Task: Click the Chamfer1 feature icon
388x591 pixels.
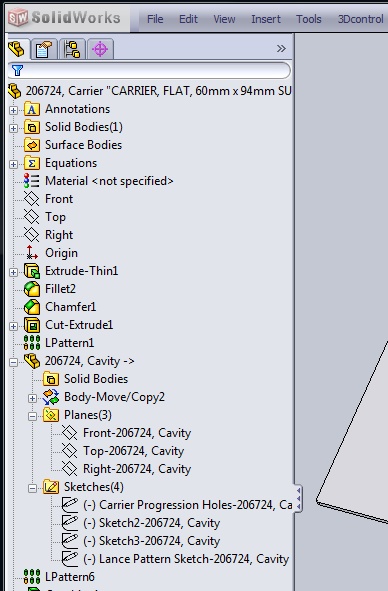Action: coord(32,307)
